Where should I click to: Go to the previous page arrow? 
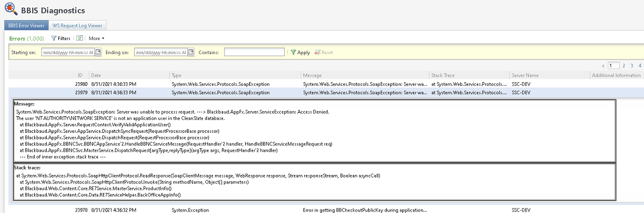[x=603, y=66]
